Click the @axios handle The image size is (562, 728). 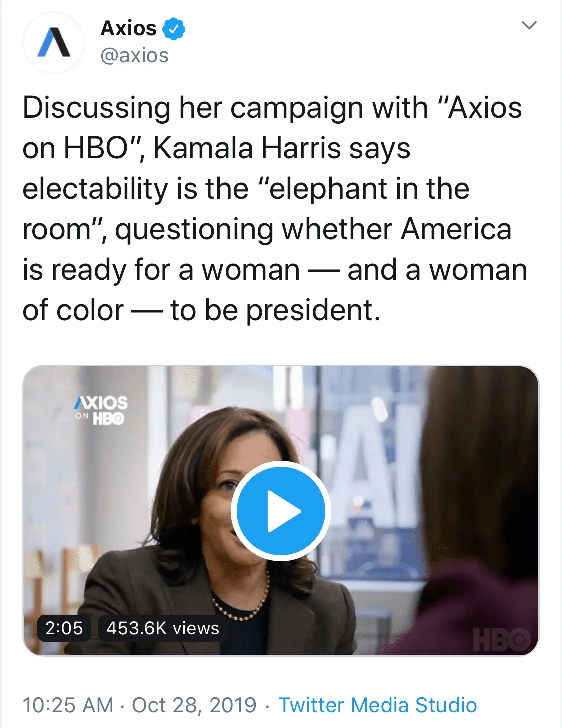[x=134, y=55]
